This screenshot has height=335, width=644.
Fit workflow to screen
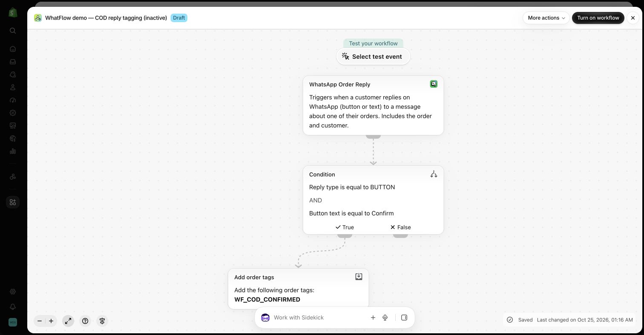pyautogui.click(x=68, y=321)
